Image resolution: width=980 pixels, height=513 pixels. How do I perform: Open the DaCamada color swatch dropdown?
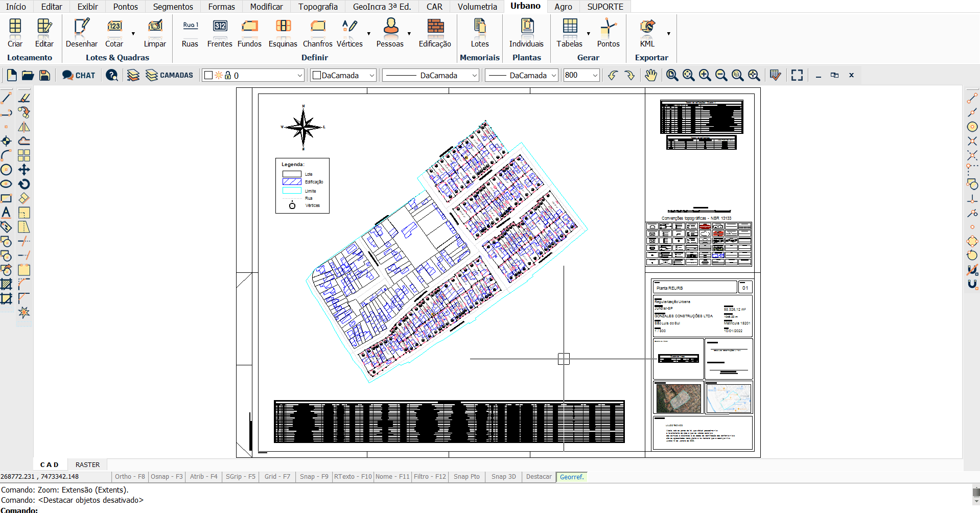pyautogui.click(x=371, y=76)
